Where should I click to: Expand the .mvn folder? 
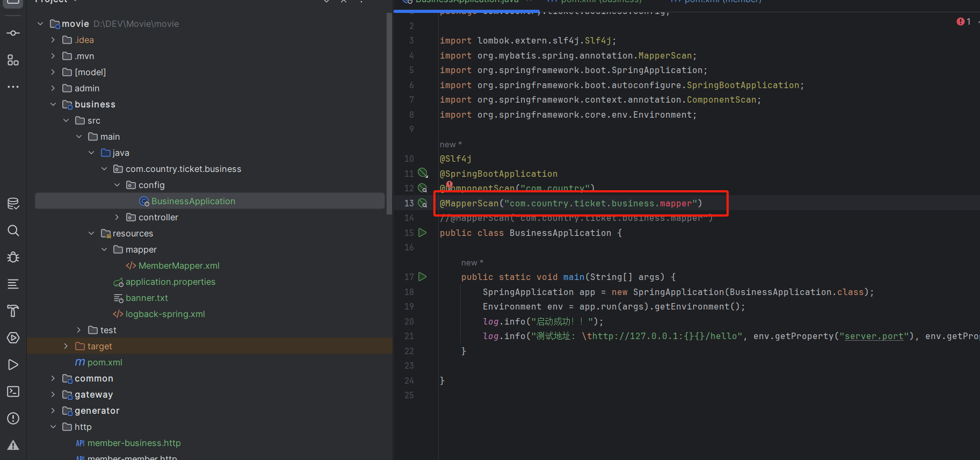point(53,56)
